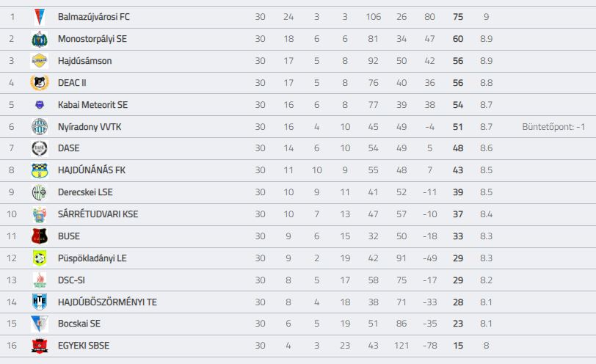Click the DEAC II crest icon
The width and height of the screenshot is (596, 364).
40,82
